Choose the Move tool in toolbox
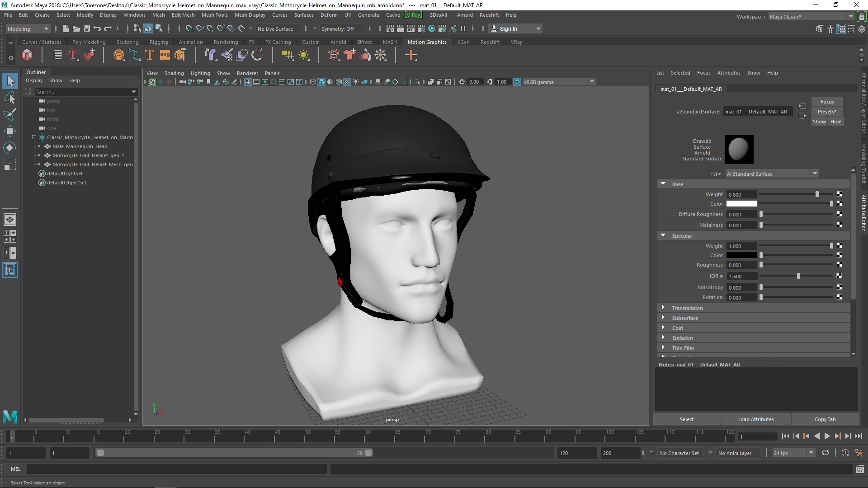868x488 pixels. pos(10,131)
